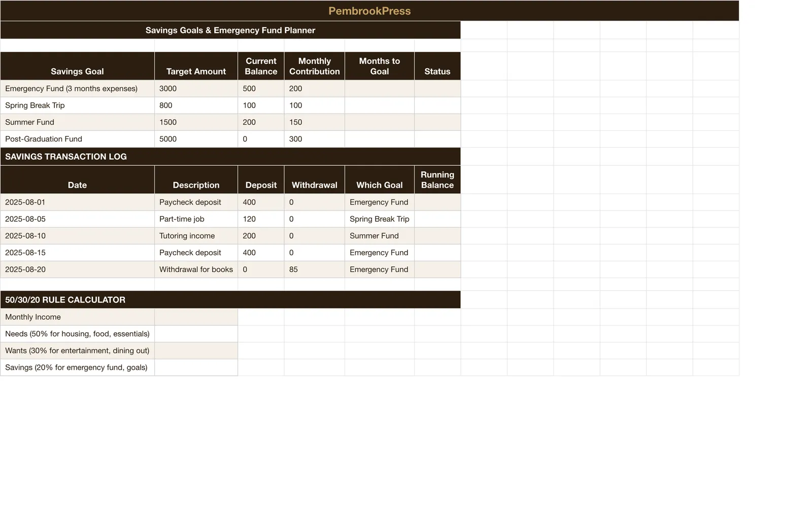812x522 pixels.
Task: Select the Summer Fund monthly contribution 150
Action: tap(314, 122)
